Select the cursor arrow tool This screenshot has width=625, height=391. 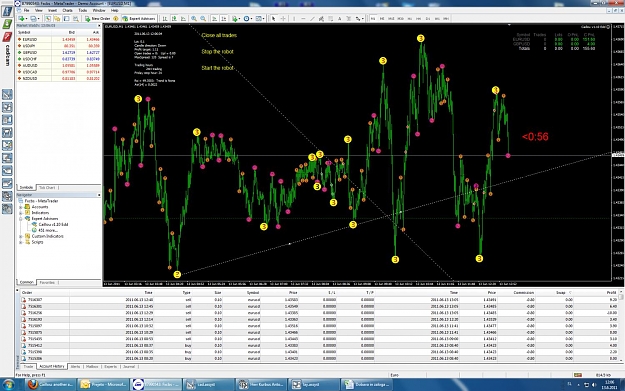pyautogui.click(x=273, y=19)
